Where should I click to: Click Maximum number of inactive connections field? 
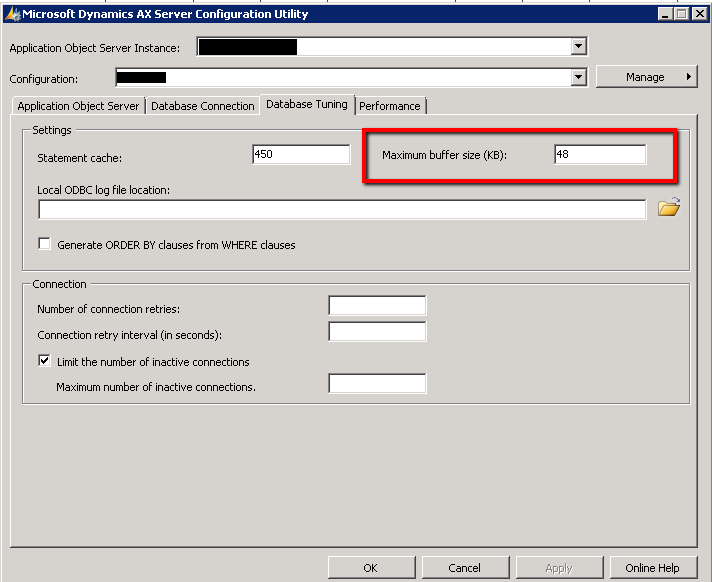[377, 384]
